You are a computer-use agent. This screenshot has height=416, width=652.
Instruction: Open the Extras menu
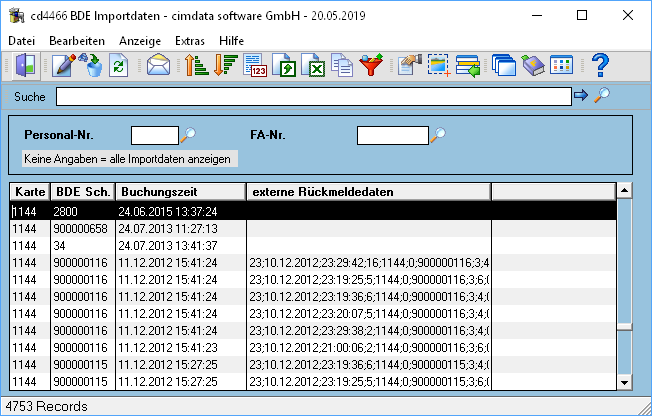(x=190, y=41)
